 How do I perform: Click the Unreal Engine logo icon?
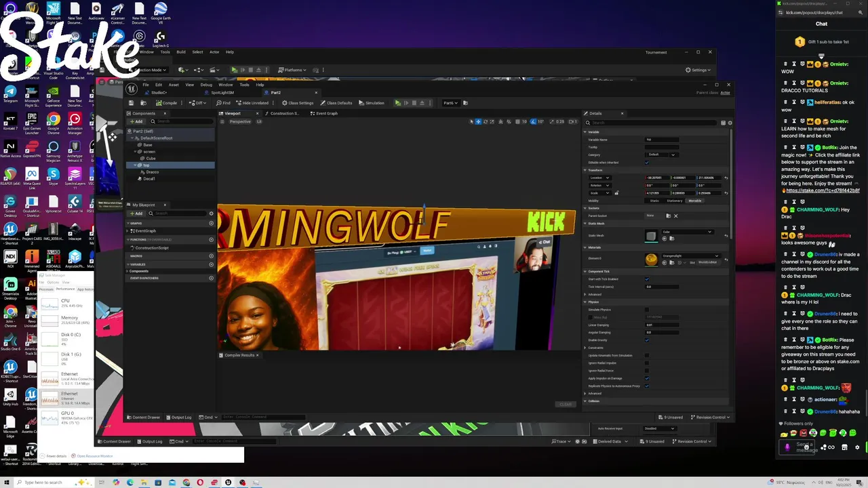tap(132, 89)
